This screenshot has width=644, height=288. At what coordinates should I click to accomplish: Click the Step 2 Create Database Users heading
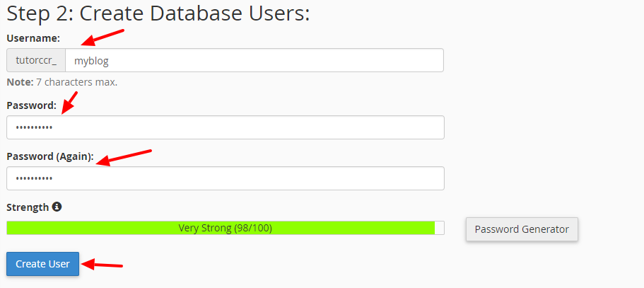pos(158,13)
